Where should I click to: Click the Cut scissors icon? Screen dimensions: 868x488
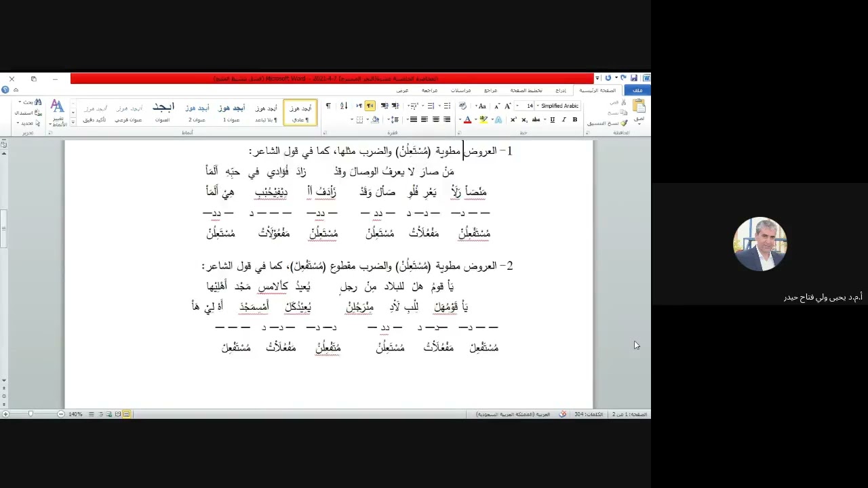623,102
